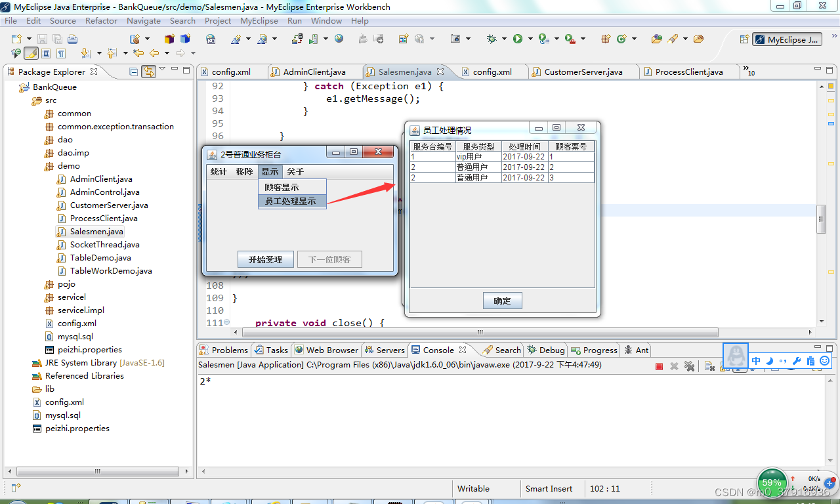Screen dimensions: 840x504
Task: Toggle Show Whitespace Characters pilcrow button
Action: pos(61,53)
